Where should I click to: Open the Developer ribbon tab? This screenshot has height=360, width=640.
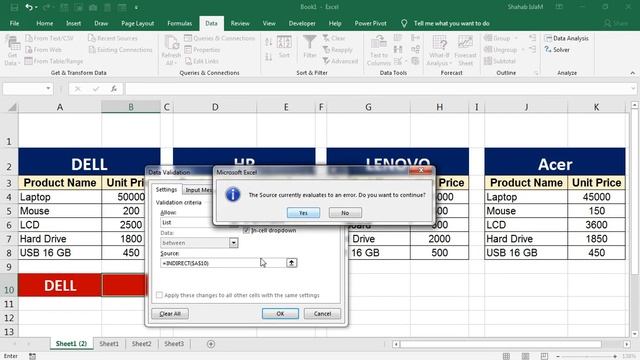[302, 23]
